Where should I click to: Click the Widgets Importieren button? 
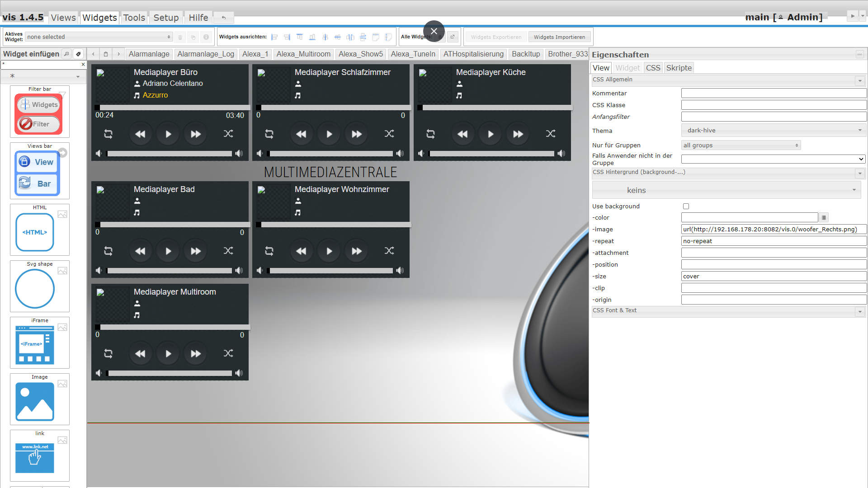click(x=559, y=37)
